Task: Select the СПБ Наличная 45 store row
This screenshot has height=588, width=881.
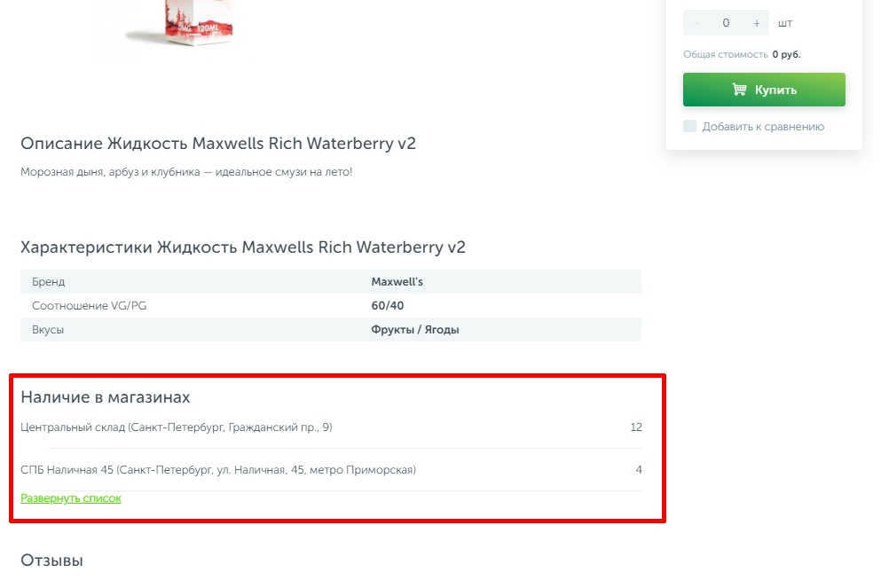Action: (331, 470)
